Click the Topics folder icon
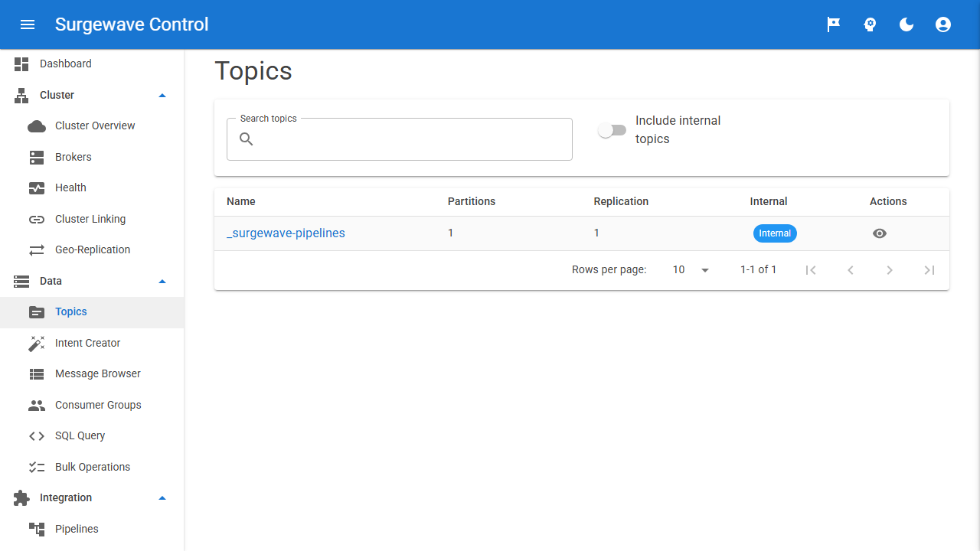 pos(37,312)
